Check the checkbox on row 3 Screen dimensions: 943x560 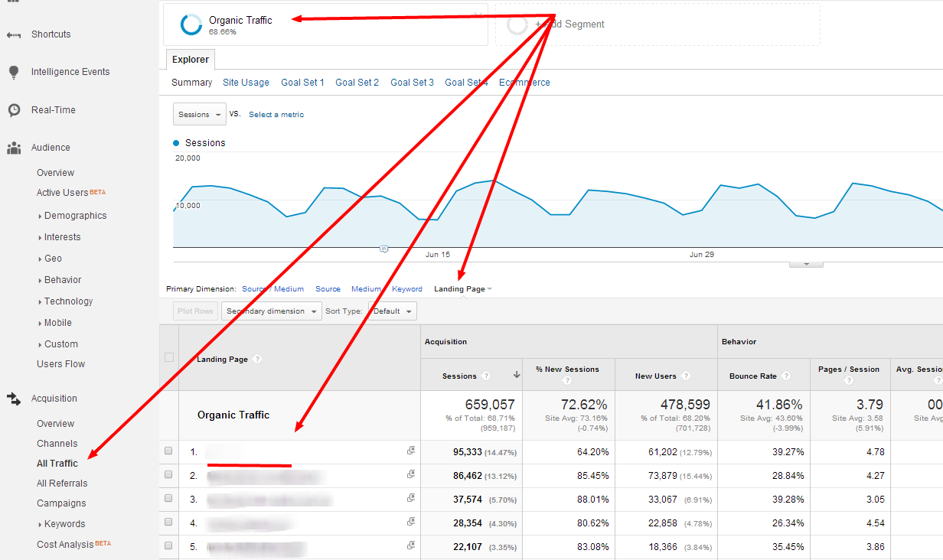[168, 498]
